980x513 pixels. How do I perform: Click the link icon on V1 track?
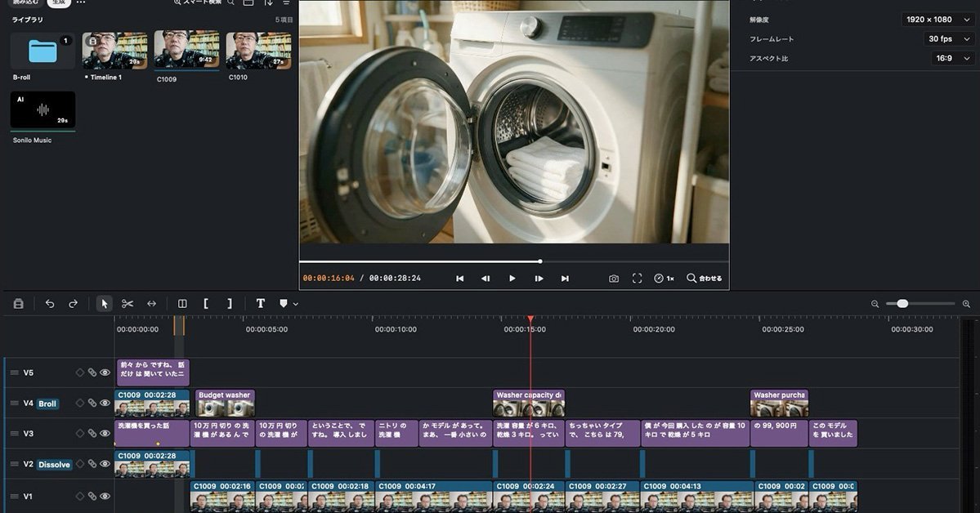92,496
